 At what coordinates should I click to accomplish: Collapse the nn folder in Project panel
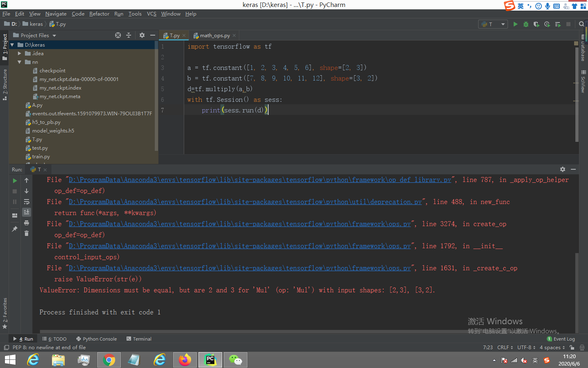pos(19,62)
